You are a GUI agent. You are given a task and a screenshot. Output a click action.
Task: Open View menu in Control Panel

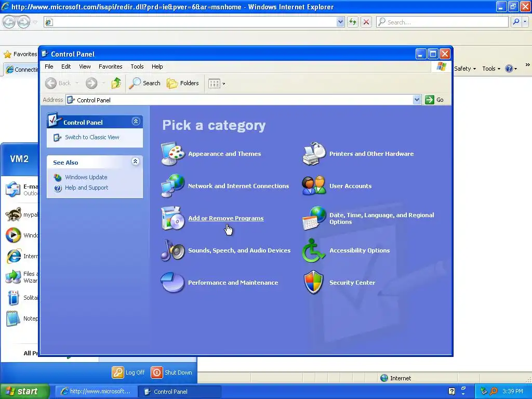pyautogui.click(x=85, y=66)
